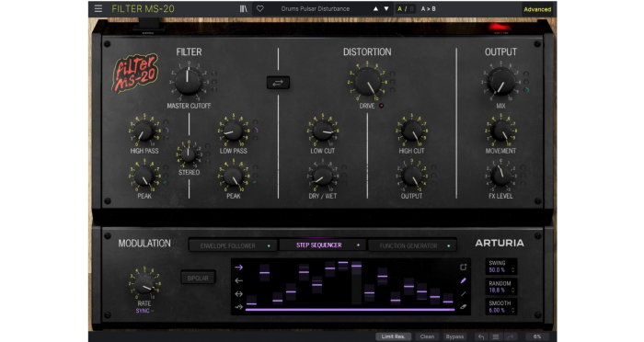
Task: Toggle Function Generator enable dot
Action: click(x=449, y=246)
